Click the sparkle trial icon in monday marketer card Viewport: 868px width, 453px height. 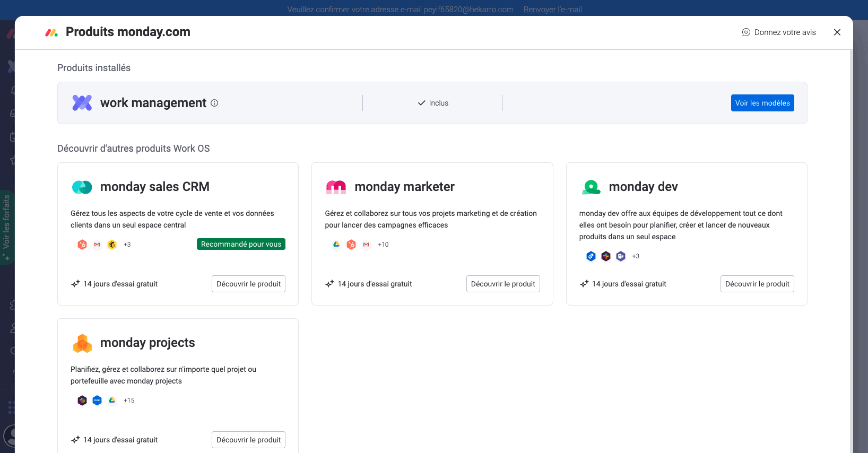tap(330, 284)
